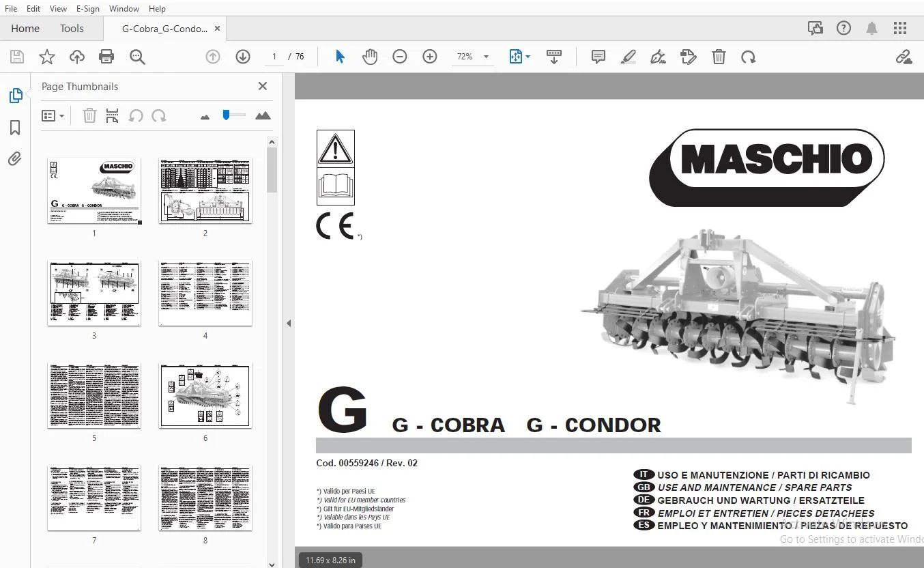The image size is (924, 568).
Task: Add a comment with the speech bubble tool
Action: pyautogui.click(x=598, y=57)
